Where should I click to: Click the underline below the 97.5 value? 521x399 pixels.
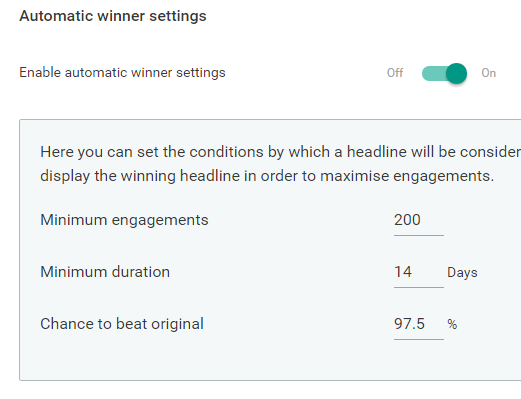[x=419, y=339]
